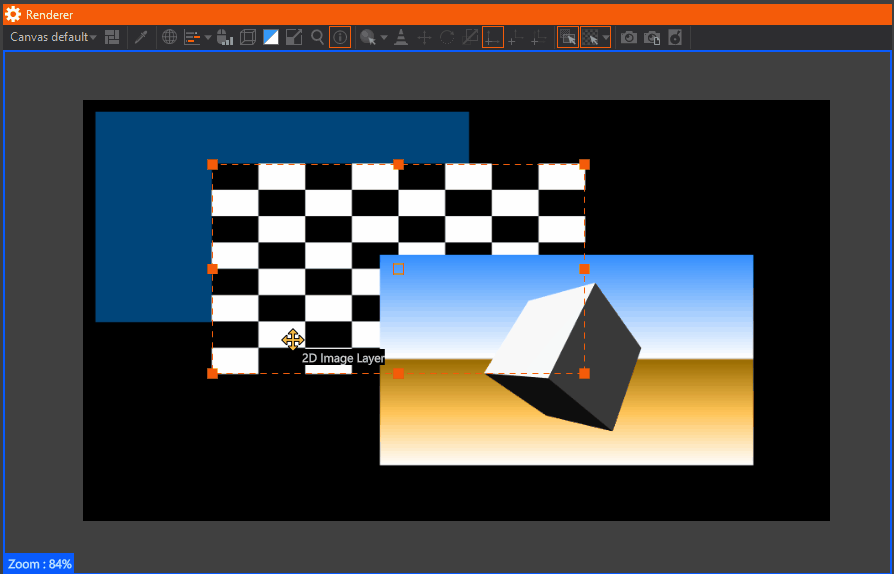894x574 pixels.
Task: Click the globe icon in toolbar
Action: (x=170, y=37)
